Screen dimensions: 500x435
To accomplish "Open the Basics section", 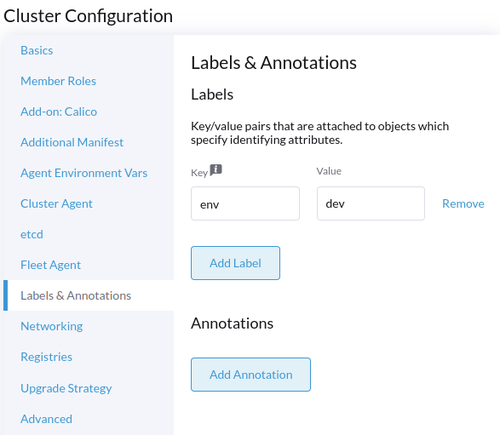I will click(37, 50).
